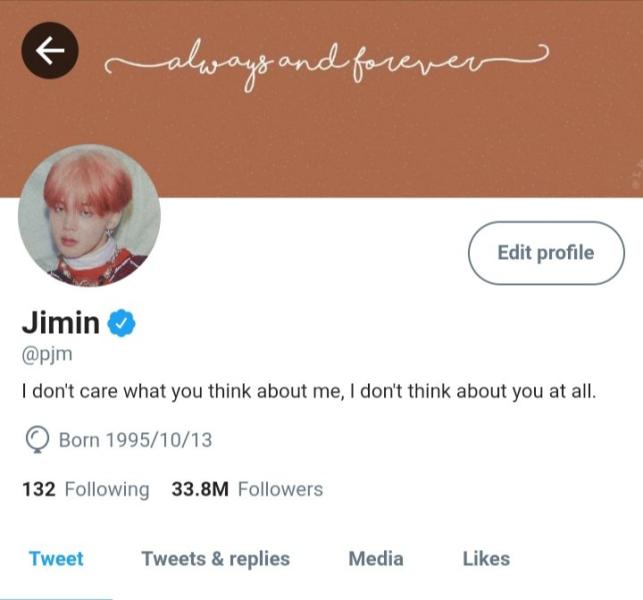This screenshot has height=600, width=643.
Task: Select the Media tab
Action: pyautogui.click(x=376, y=559)
